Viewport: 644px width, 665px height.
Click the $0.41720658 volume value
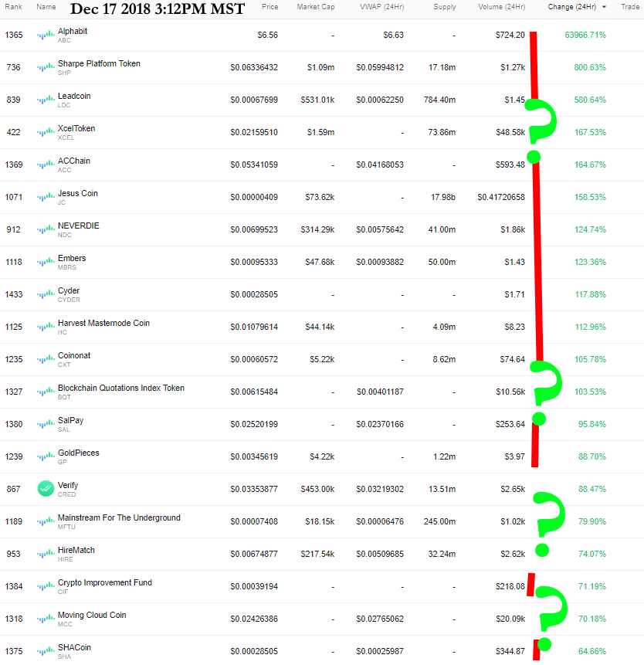(x=501, y=197)
